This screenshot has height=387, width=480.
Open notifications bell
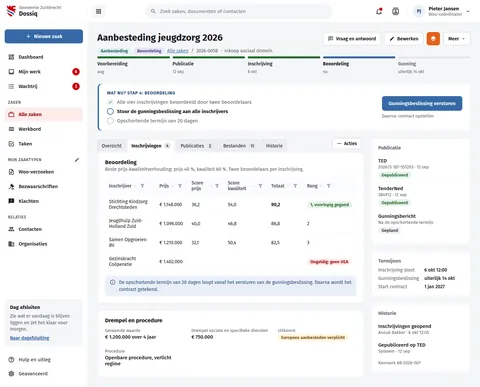tap(379, 11)
